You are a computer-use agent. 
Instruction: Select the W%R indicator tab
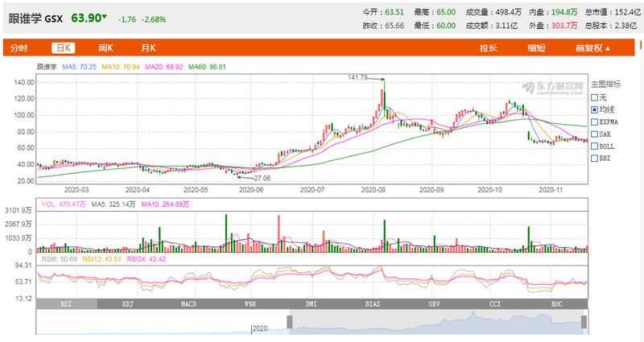pos(250,304)
